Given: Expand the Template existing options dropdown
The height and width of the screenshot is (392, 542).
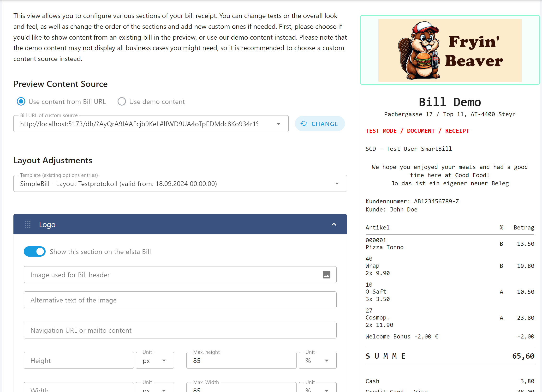Looking at the screenshot, I should point(337,183).
